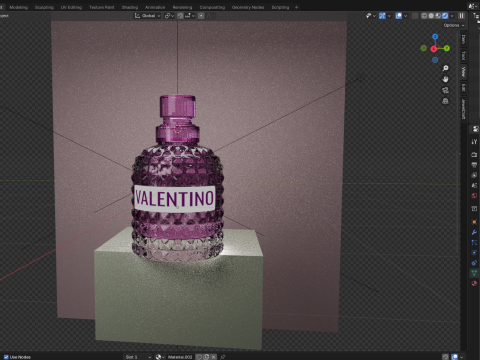Open the Compositing workspace tab

point(212,7)
